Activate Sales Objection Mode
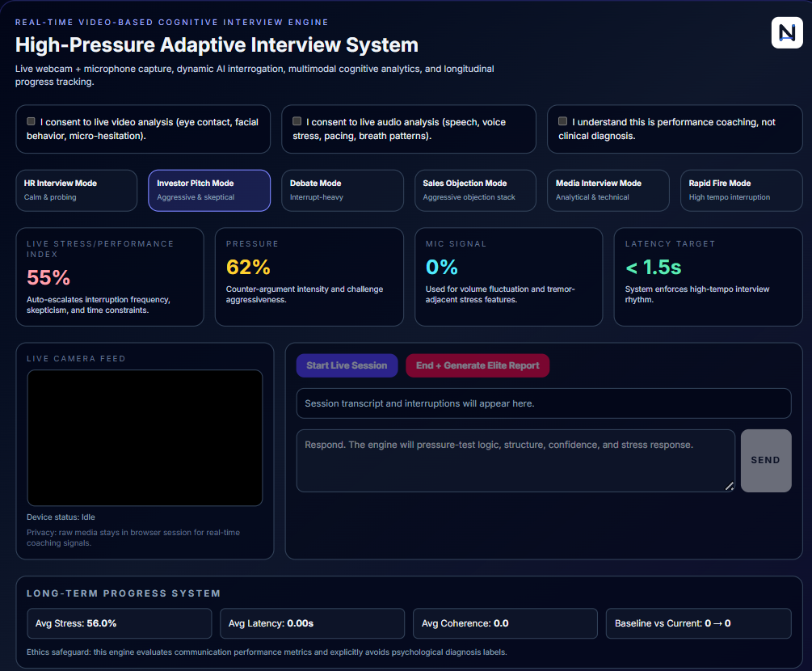The height and width of the screenshot is (671, 812). (x=474, y=190)
